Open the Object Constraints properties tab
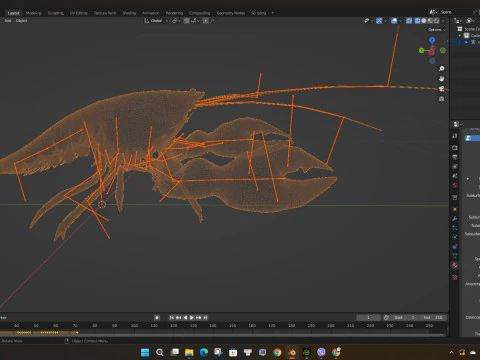The height and width of the screenshot is (360, 480). 455,247
